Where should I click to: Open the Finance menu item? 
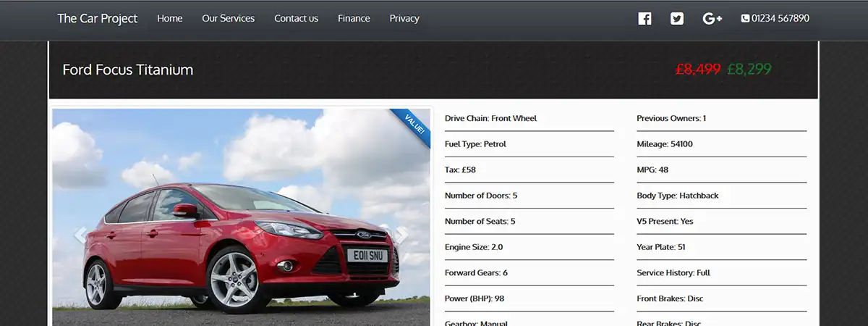pyautogui.click(x=354, y=19)
